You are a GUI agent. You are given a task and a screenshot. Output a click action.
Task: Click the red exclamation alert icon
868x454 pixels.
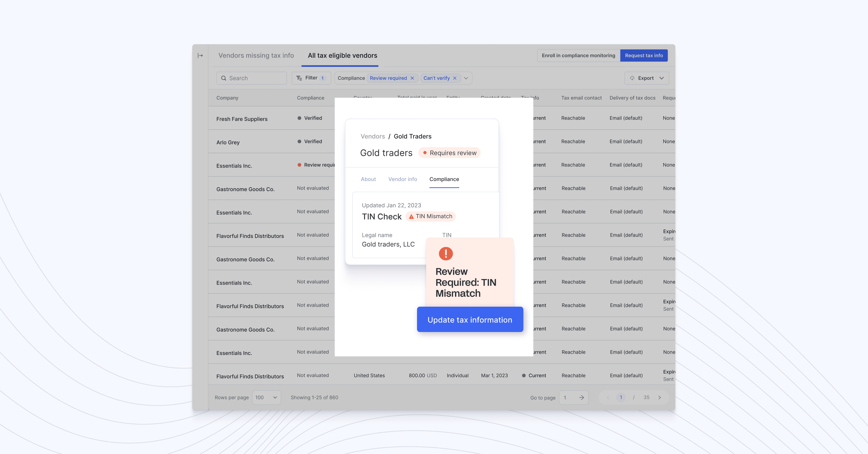[446, 253]
